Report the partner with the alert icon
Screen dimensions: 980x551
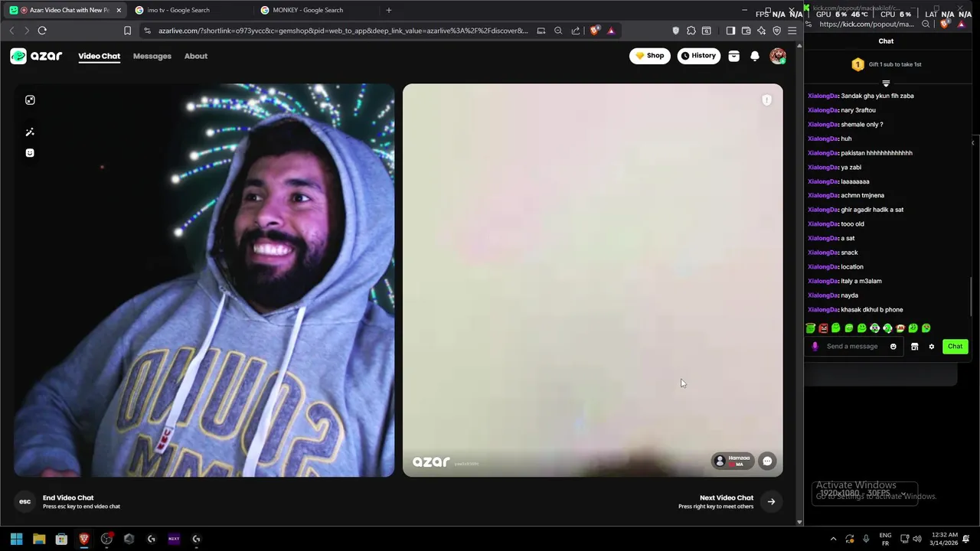766,100
